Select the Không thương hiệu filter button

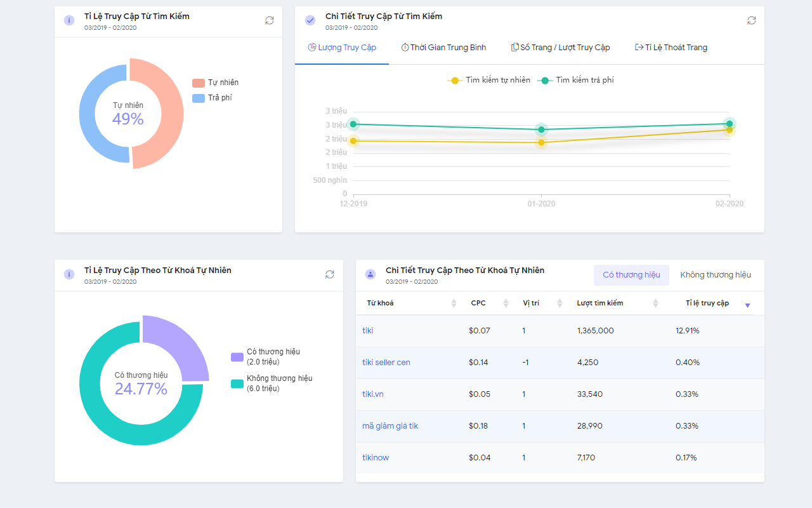tap(716, 275)
